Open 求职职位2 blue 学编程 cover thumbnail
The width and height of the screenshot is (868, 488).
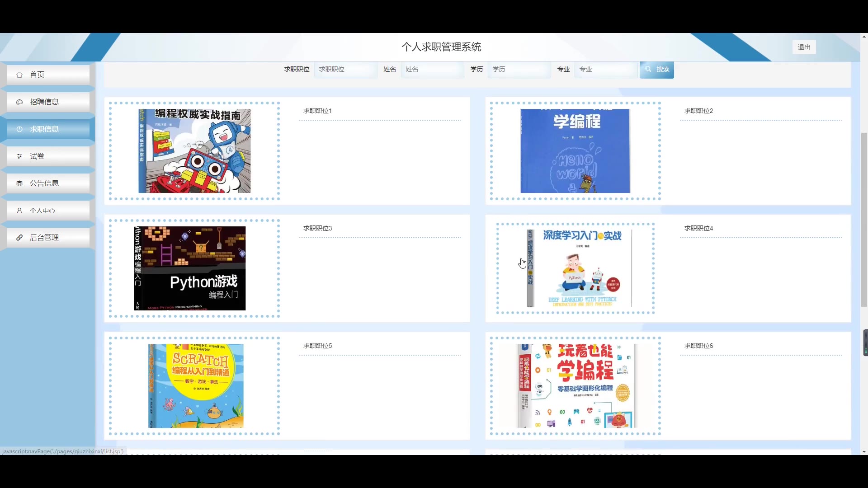(x=575, y=151)
